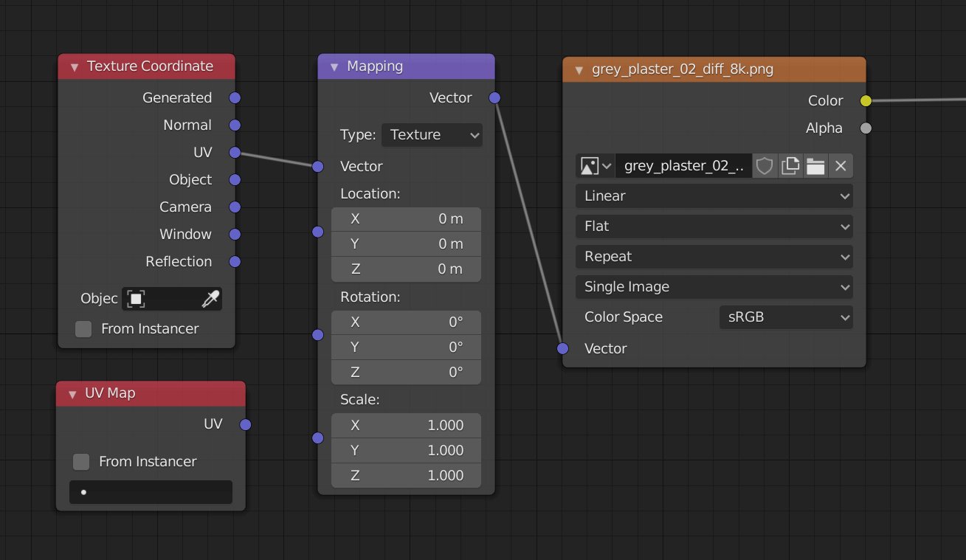
Task: Click the UV Map name field
Action: (151, 492)
